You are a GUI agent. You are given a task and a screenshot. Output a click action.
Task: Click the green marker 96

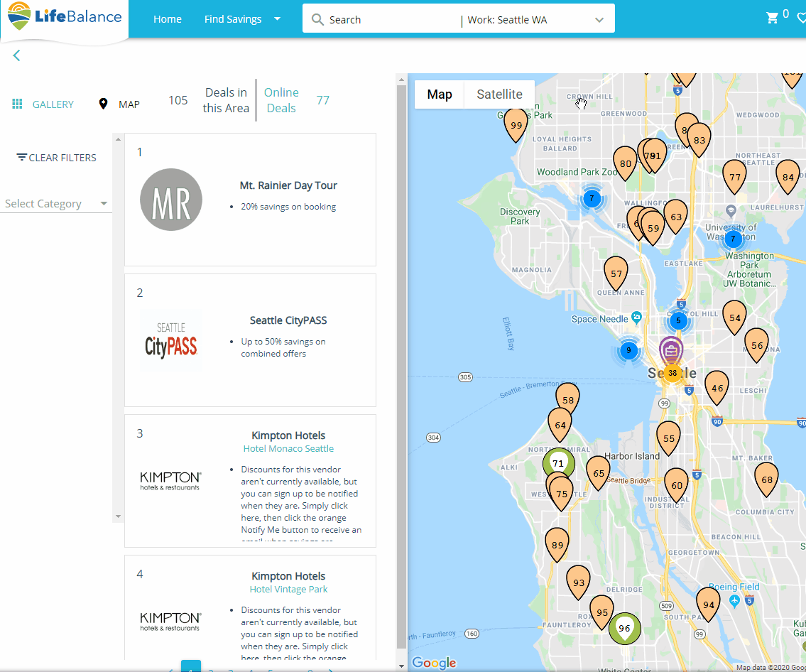624,628
